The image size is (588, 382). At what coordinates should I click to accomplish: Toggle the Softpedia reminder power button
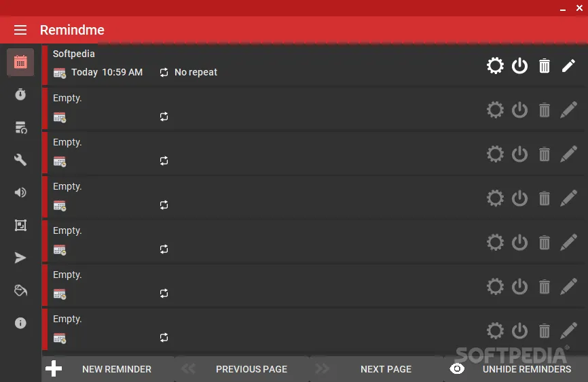point(519,66)
